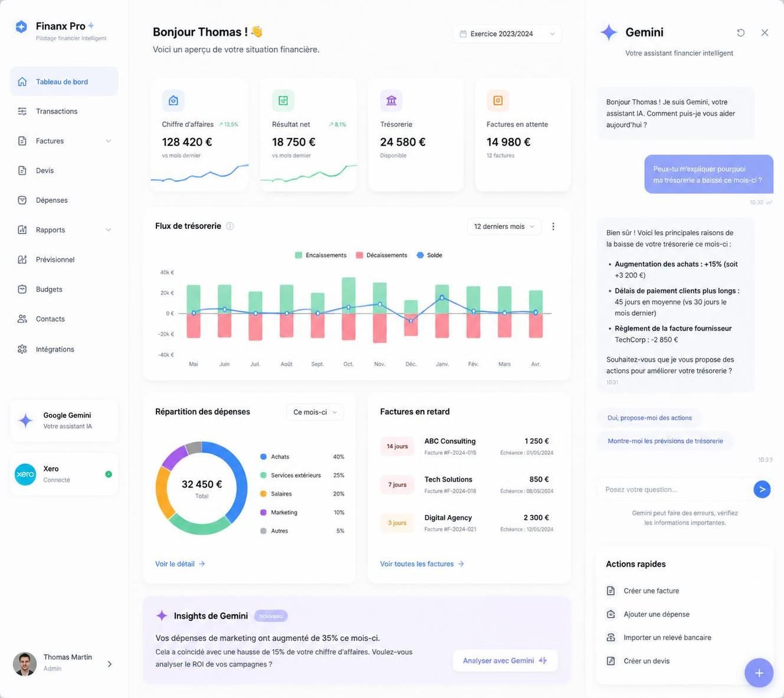Click Analyser avec Gemini button
The width and height of the screenshot is (784, 698).
coord(505,661)
